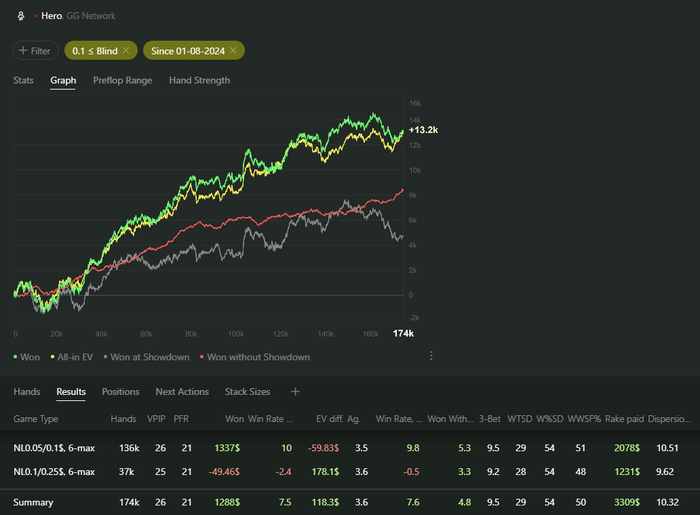The height and width of the screenshot is (515, 700).
Task: Switch to the Stats tab
Action: [x=23, y=80]
